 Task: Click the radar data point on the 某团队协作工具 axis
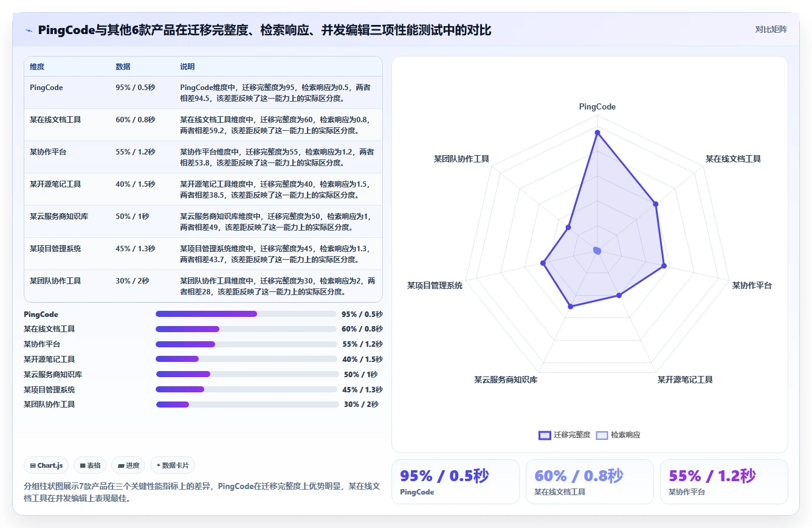coord(568,228)
